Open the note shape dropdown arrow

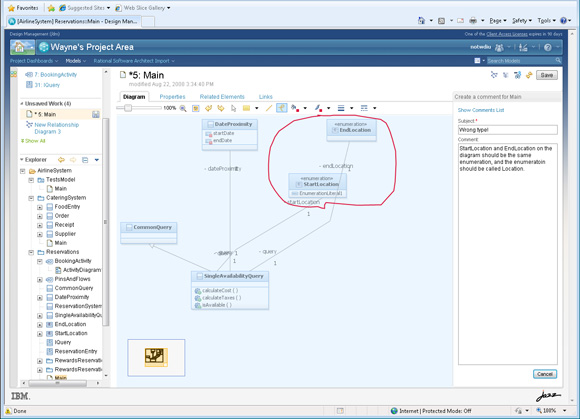[x=257, y=108]
